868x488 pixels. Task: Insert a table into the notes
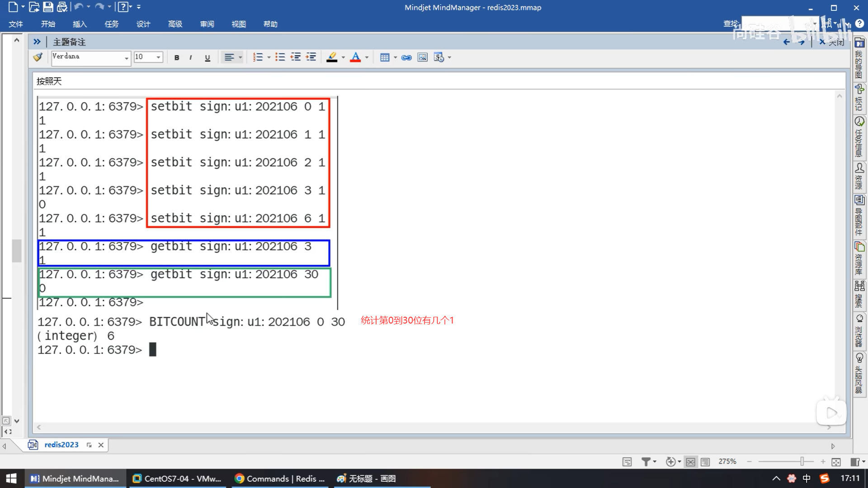385,57
